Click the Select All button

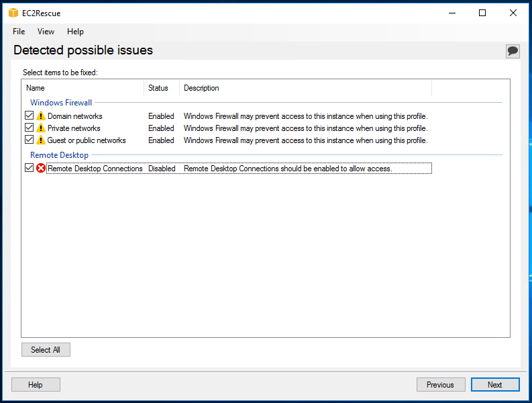tap(46, 350)
